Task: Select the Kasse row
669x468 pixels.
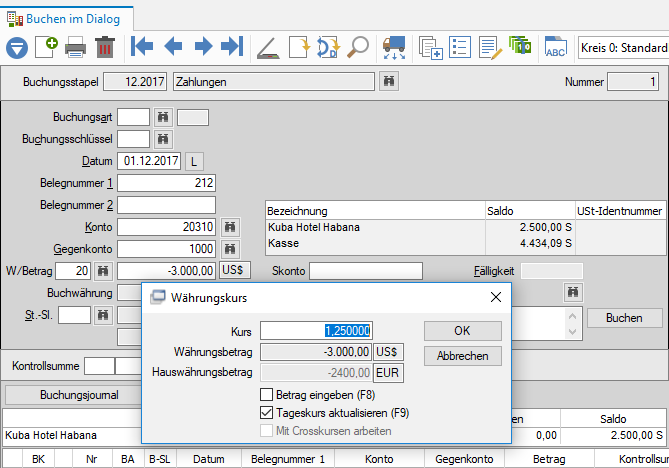Action: [465, 244]
